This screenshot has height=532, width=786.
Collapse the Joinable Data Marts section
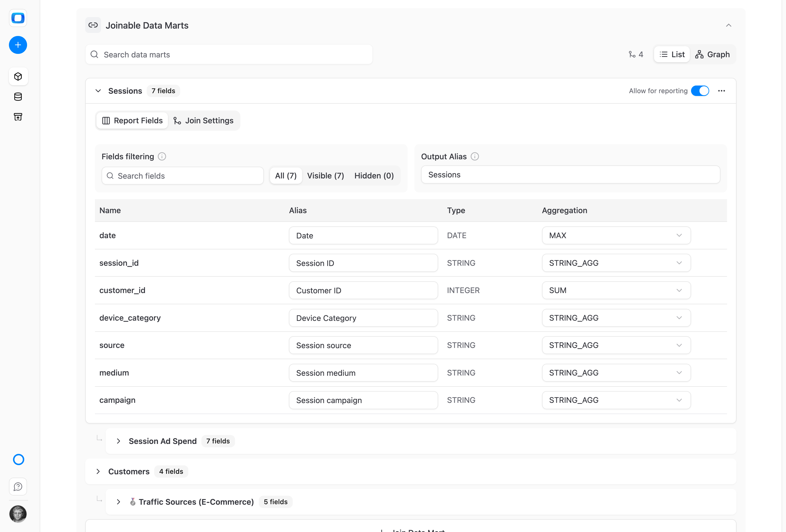pyautogui.click(x=729, y=25)
